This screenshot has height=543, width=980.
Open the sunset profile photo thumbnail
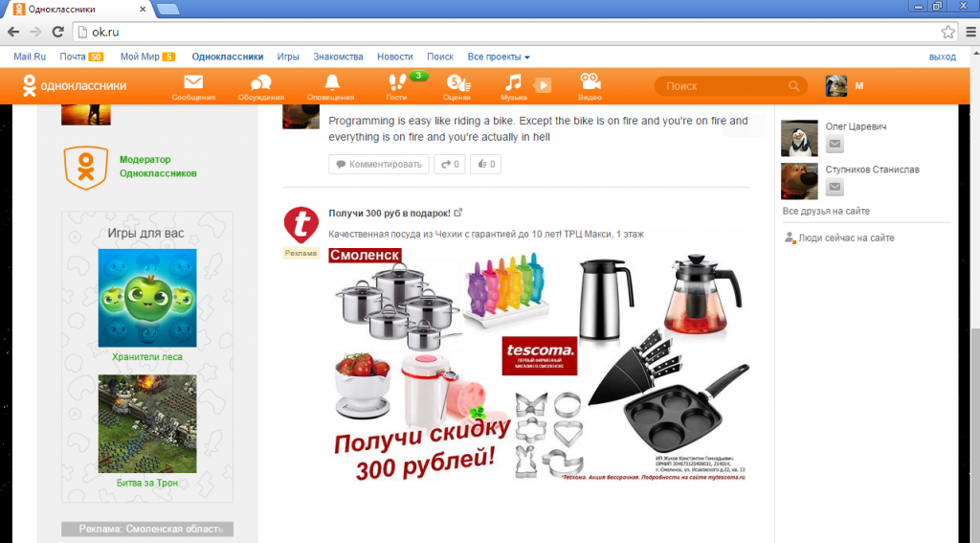[x=85, y=115]
